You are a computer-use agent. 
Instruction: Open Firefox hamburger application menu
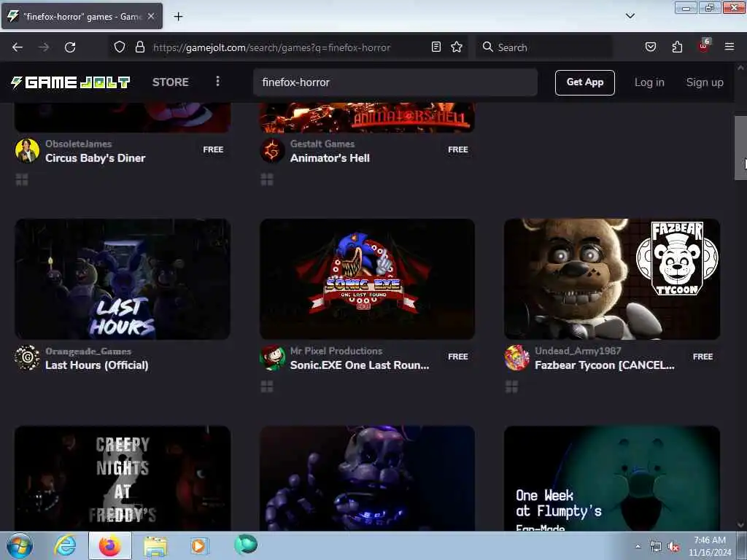(x=729, y=47)
